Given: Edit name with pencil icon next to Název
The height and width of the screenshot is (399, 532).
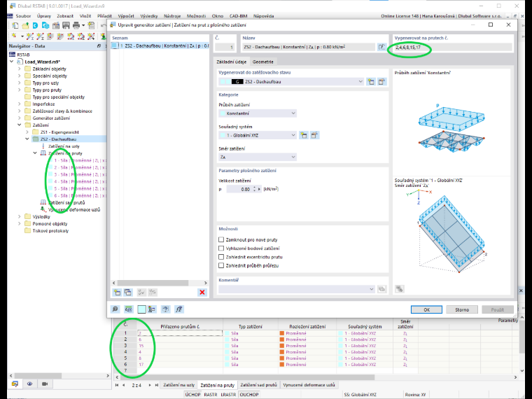Looking at the screenshot, I should [x=381, y=47].
